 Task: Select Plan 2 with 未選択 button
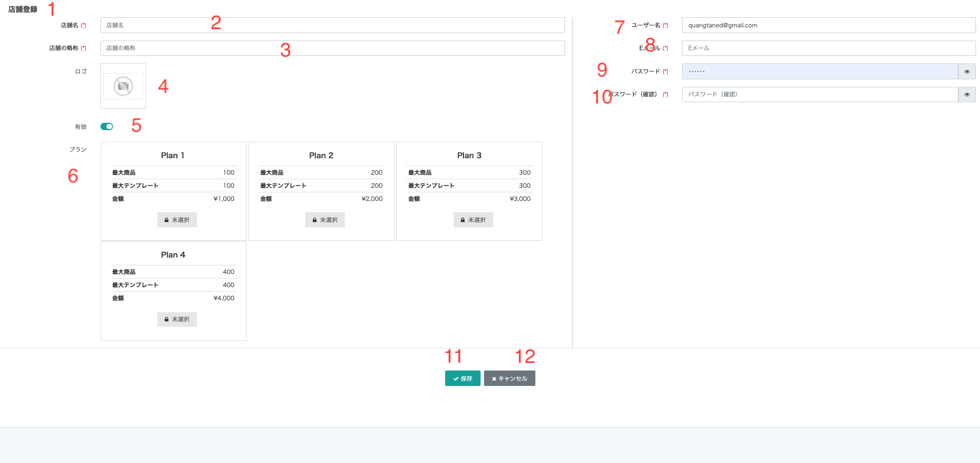(x=325, y=220)
